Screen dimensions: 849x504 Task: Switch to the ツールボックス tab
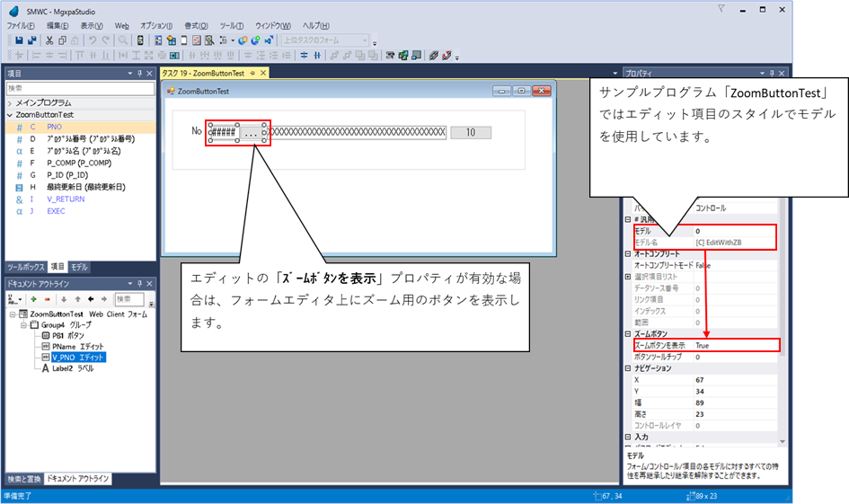(25, 267)
